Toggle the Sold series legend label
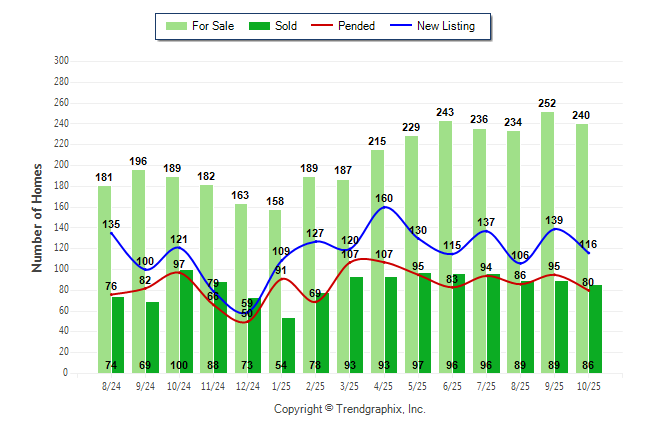 tap(287, 26)
